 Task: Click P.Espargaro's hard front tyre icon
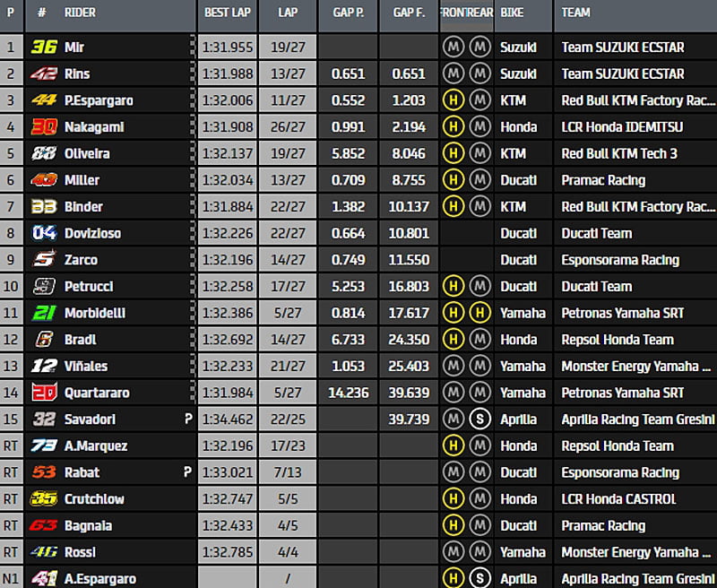tap(454, 100)
